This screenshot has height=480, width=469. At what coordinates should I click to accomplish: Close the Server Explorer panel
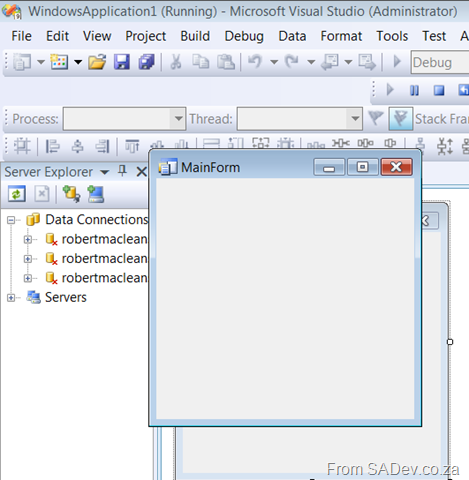(x=142, y=172)
